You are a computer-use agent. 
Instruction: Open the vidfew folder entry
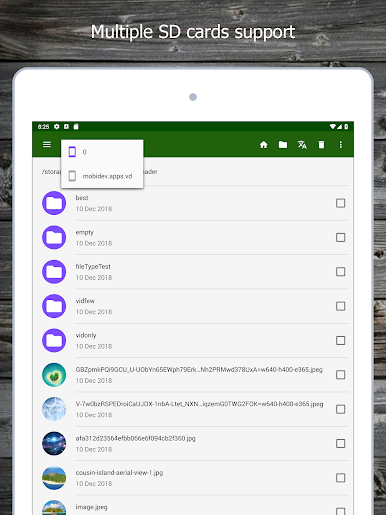coord(195,306)
